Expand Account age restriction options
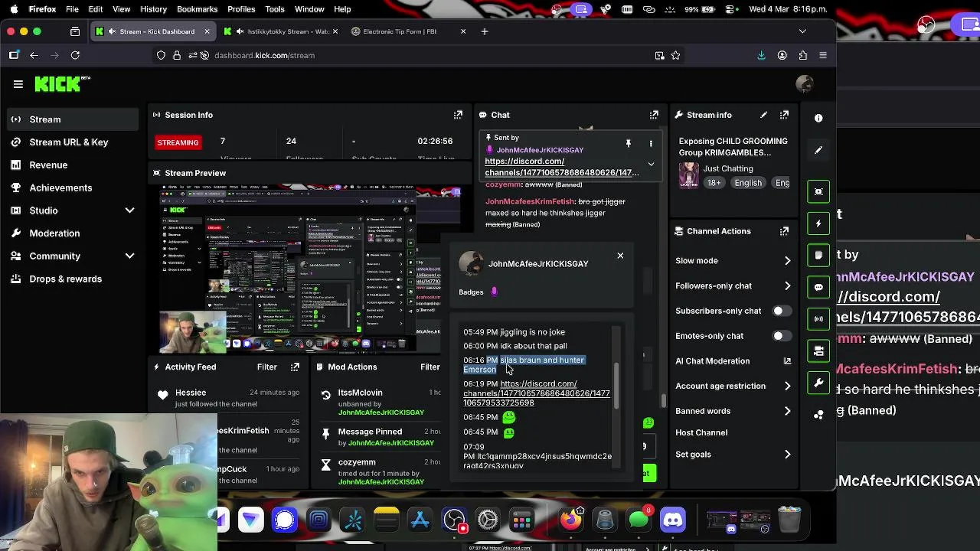Viewport: 980px width, 551px height. [x=787, y=386]
